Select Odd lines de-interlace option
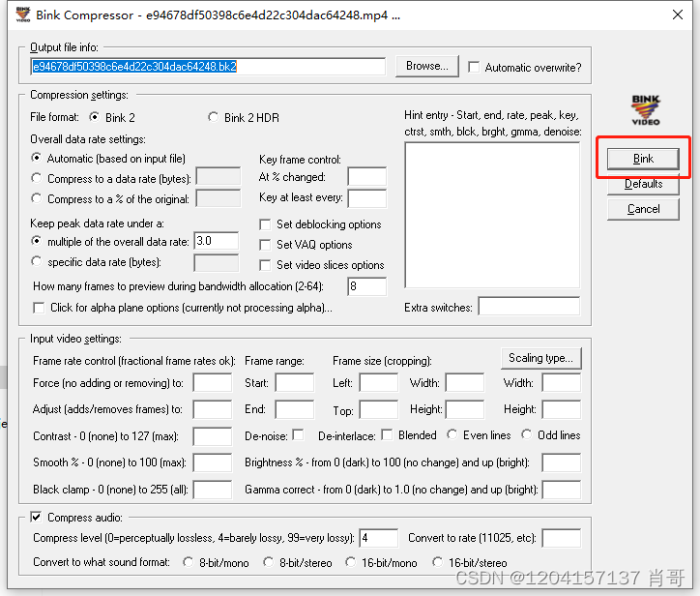Image resolution: width=700 pixels, height=596 pixels. pos(527,434)
